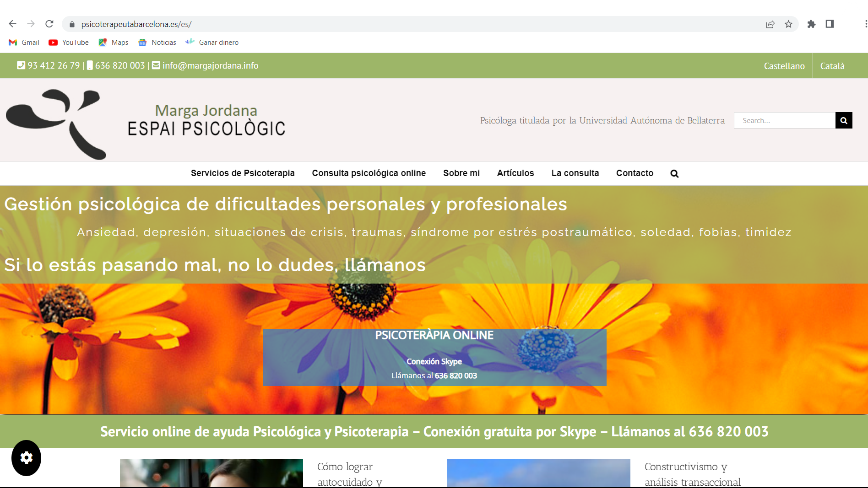Screen dimensions: 868x488
Task: Click the browser forward arrow
Action: pos(31,24)
